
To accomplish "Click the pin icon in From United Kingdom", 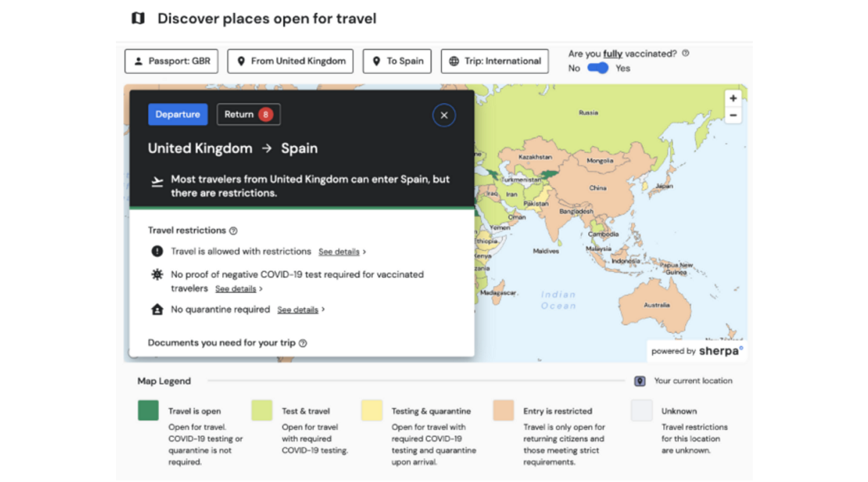I will point(241,61).
